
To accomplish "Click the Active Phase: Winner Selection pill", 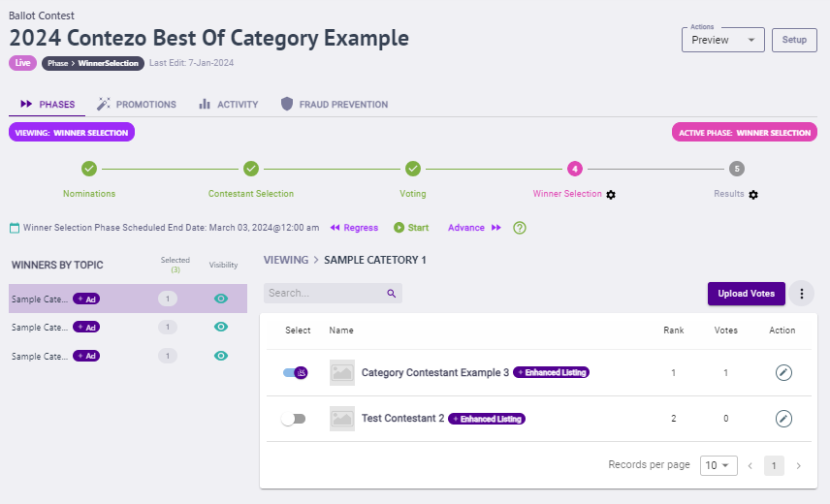I will 745,132.
